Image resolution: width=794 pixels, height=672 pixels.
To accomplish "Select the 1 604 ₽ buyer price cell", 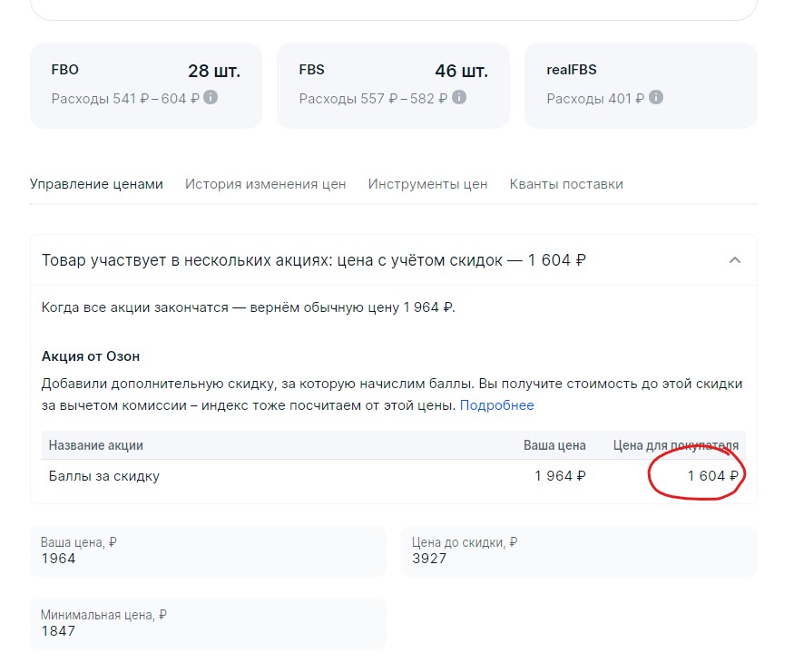I will click(x=712, y=476).
